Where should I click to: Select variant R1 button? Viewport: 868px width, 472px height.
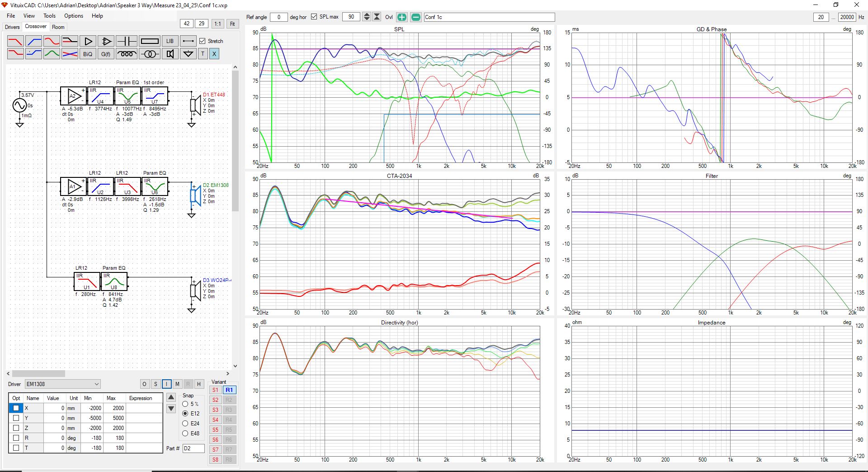coord(229,390)
